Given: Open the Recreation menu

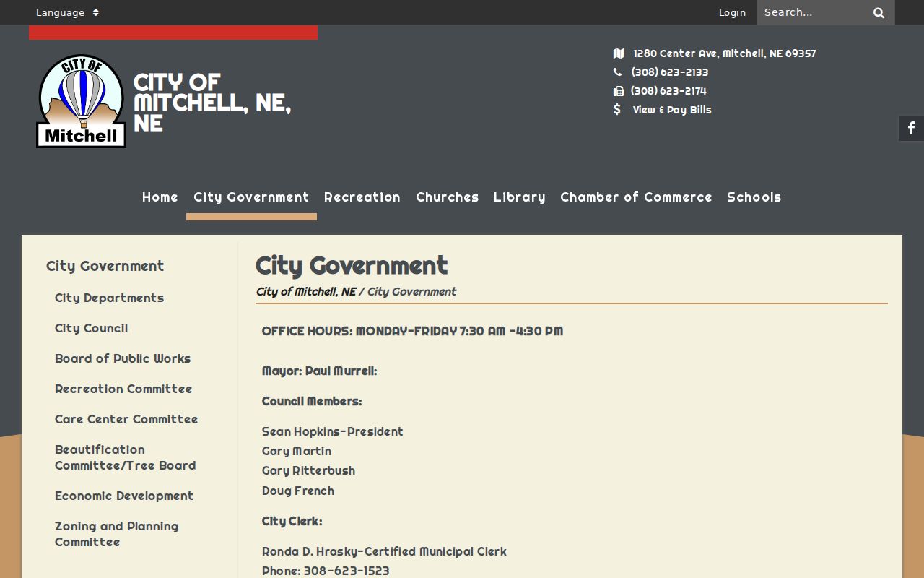Looking at the screenshot, I should click(362, 197).
